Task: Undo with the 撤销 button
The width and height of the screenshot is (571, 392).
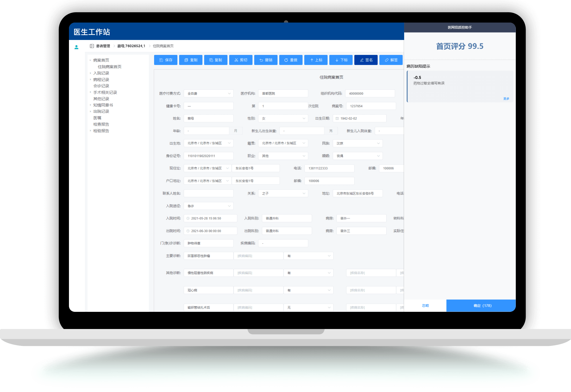Action: [x=266, y=60]
